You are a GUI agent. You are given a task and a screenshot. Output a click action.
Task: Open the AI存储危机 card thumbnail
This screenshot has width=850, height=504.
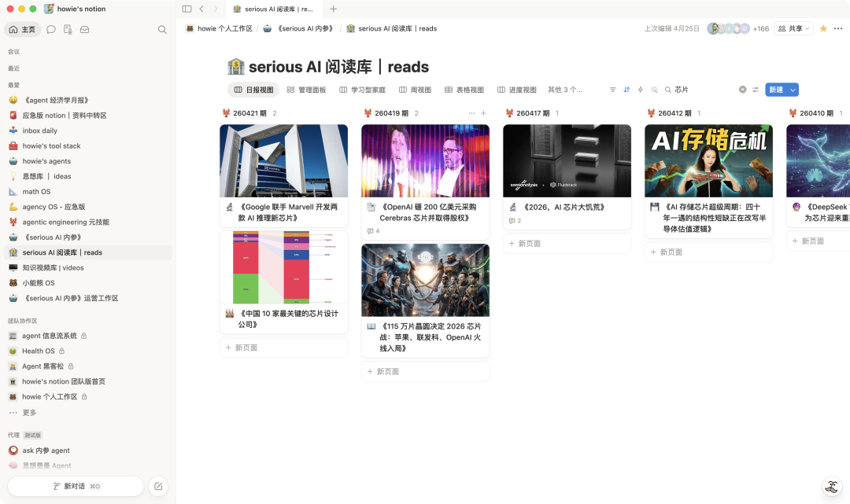[708, 160]
